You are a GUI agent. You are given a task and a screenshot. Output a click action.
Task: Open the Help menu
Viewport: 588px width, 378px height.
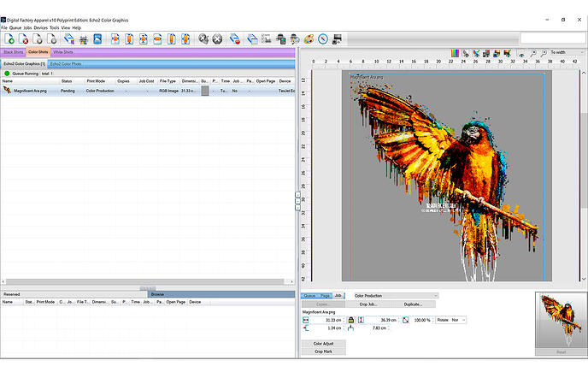(x=77, y=27)
